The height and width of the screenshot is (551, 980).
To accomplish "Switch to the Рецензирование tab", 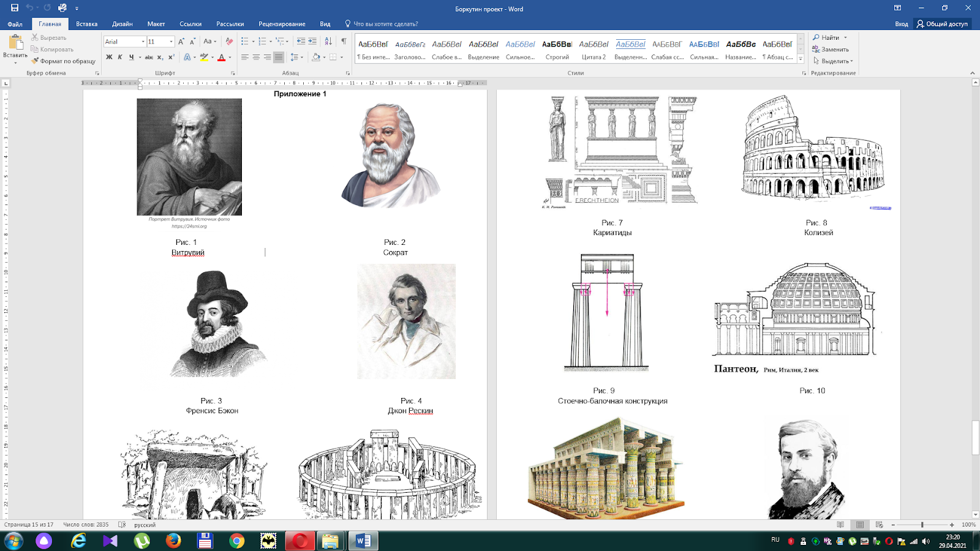I will (x=282, y=24).
